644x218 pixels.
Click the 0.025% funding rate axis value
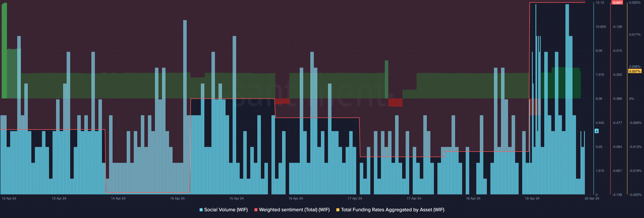point(635,3)
